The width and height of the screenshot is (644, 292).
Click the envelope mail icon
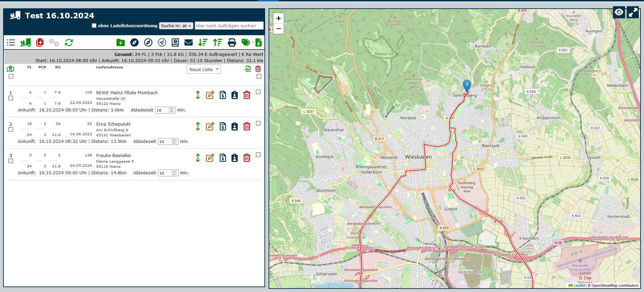pyautogui.click(x=189, y=42)
